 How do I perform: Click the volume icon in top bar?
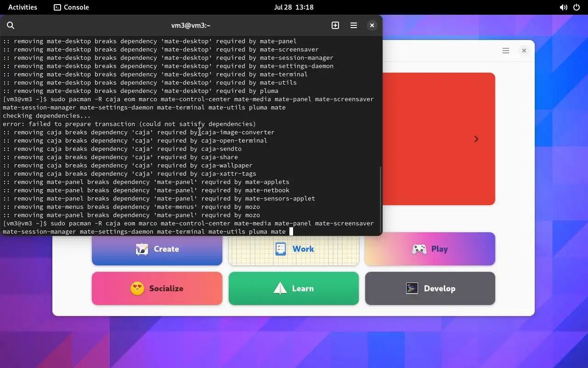pos(563,7)
